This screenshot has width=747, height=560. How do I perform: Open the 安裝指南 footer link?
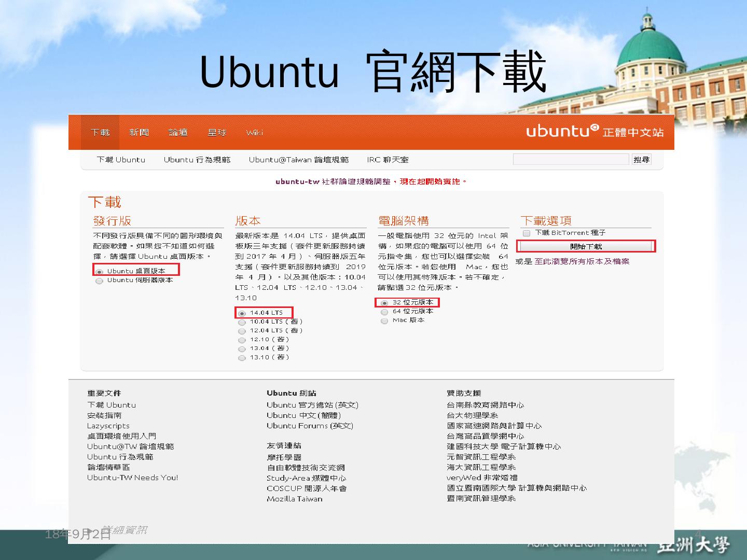104,415
